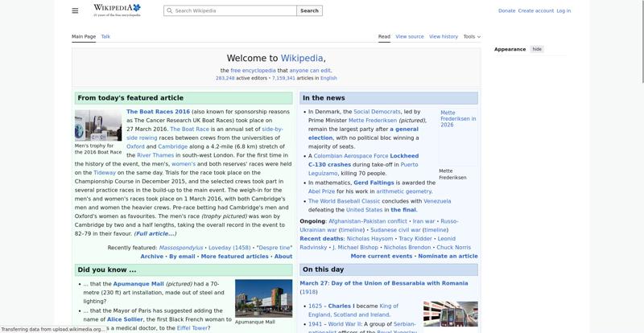Open the View source tab
644x333 pixels.
[x=409, y=36]
